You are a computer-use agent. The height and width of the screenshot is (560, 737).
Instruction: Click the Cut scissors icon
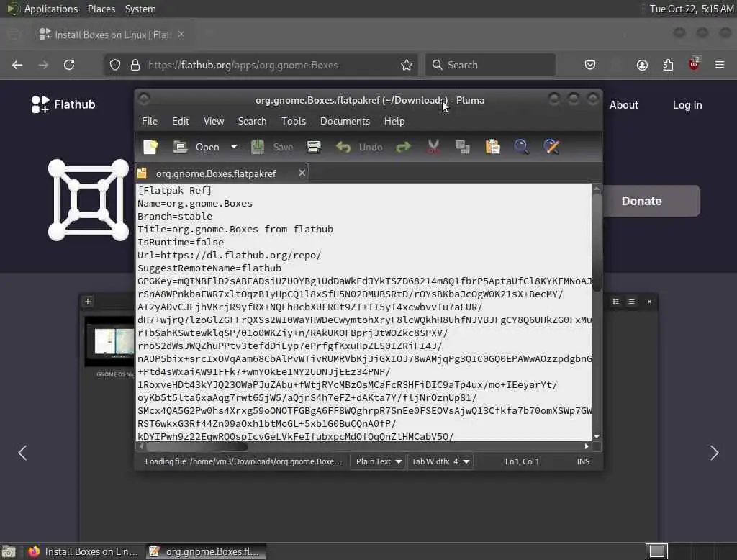(433, 147)
